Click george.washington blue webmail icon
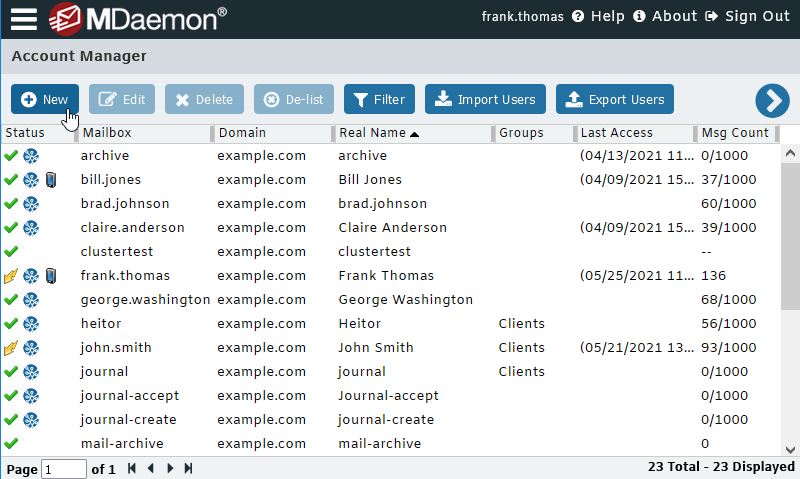 point(31,299)
